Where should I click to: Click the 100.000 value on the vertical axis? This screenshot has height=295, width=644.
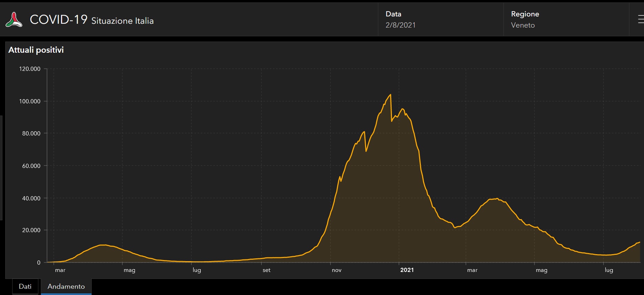coord(30,101)
